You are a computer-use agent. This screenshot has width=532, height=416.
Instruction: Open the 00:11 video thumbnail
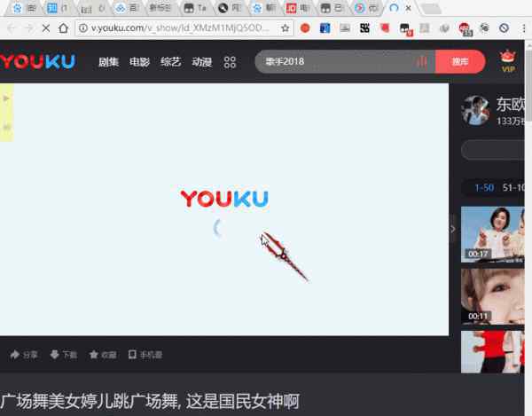pyautogui.click(x=493, y=296)
